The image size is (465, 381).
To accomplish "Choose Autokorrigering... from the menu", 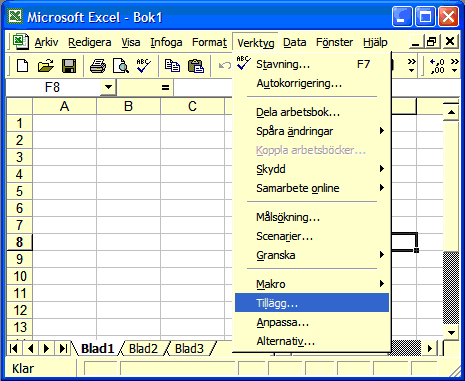I will tap(312, 83).
